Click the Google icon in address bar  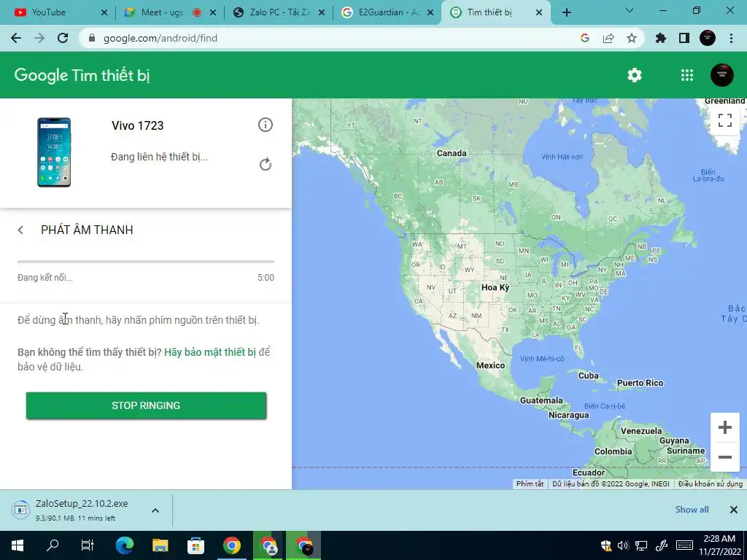pos(585,38)
